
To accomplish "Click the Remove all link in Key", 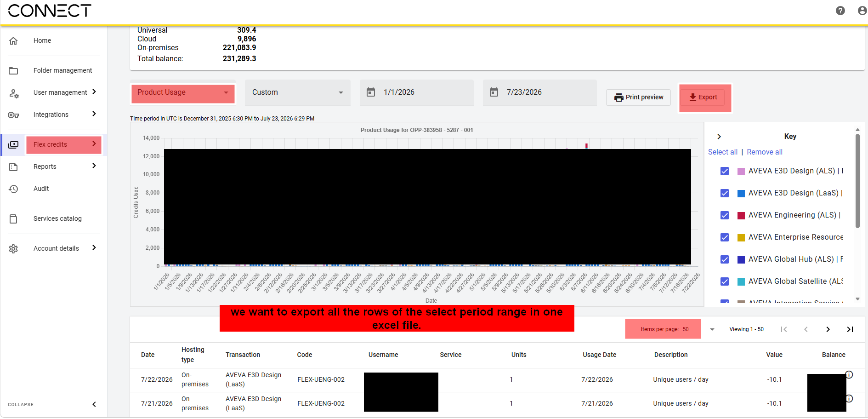I will pos(765,152).
